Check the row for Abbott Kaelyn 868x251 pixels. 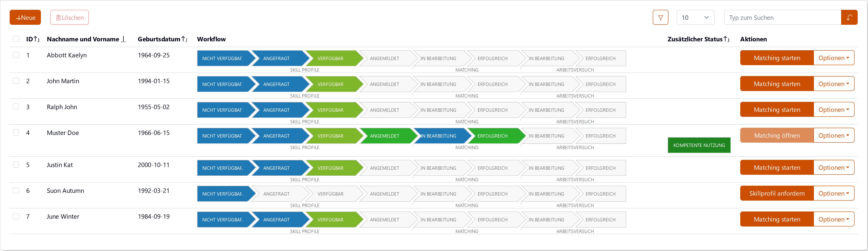pyautogui.click(x=16, y=55)
